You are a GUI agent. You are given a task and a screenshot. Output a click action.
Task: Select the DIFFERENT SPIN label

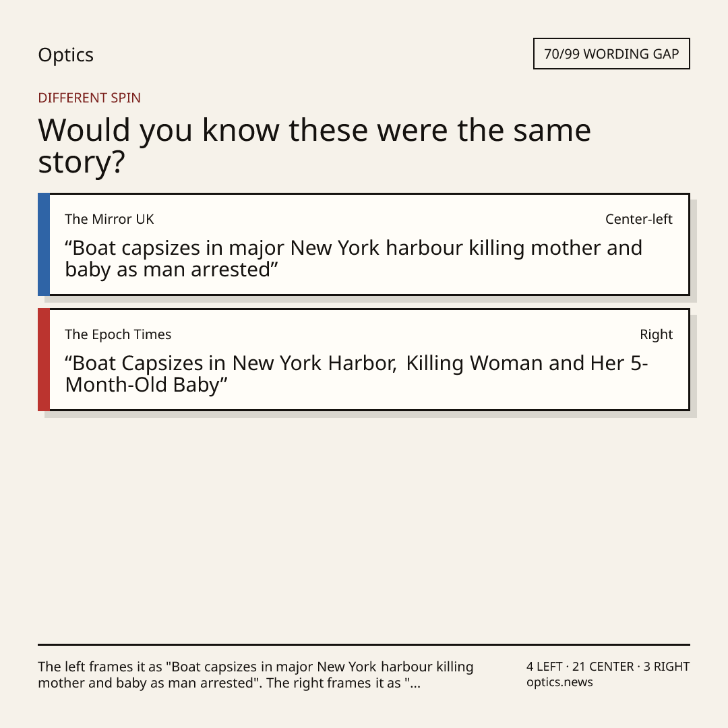coord(89,98)
